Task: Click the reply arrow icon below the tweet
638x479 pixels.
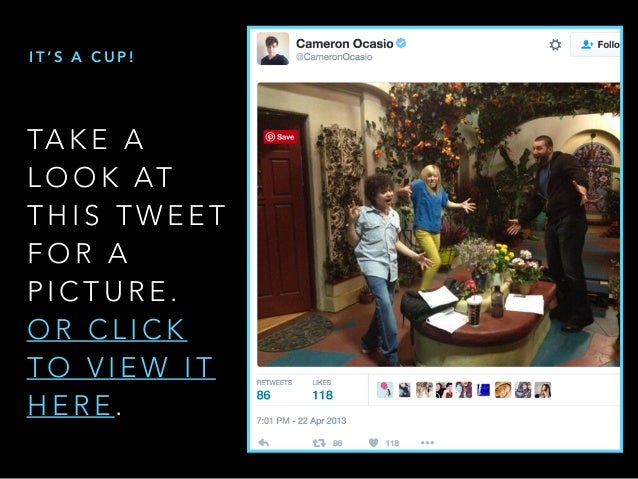Action: tap(264, 443)
